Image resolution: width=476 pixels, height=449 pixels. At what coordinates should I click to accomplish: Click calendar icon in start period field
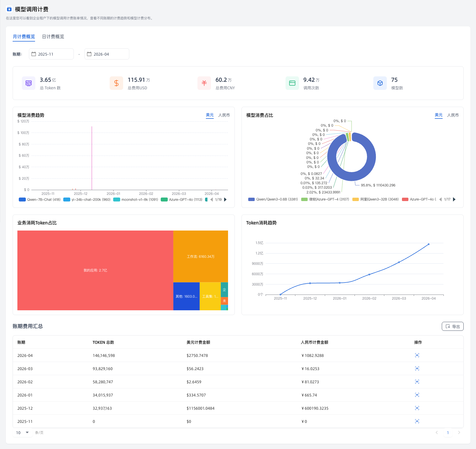[34, 54]
